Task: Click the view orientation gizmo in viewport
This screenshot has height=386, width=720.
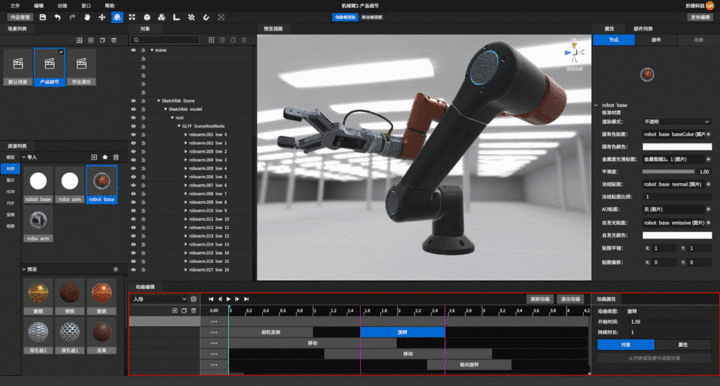Action: 574,52
